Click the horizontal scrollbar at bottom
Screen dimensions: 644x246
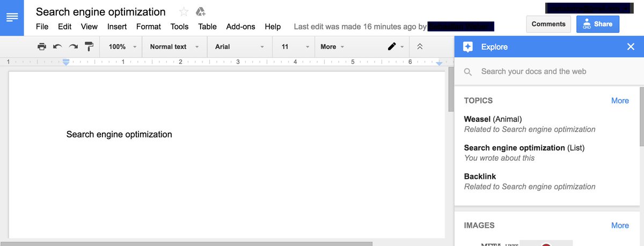[x=186, y=244]
